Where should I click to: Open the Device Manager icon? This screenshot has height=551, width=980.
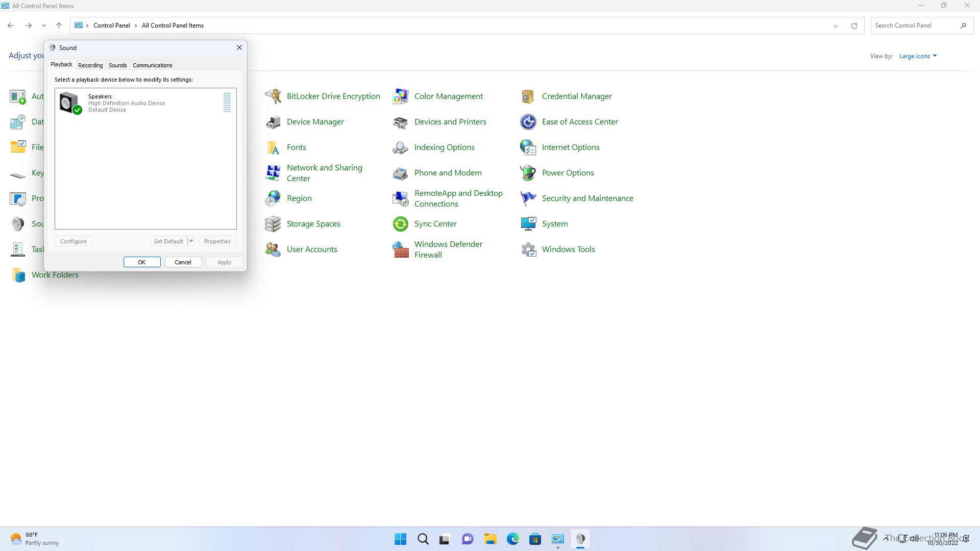(273, 121)
